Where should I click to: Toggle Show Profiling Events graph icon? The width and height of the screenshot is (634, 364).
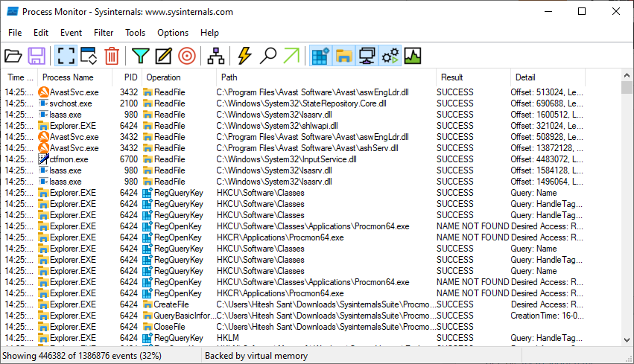coord(413,56)
